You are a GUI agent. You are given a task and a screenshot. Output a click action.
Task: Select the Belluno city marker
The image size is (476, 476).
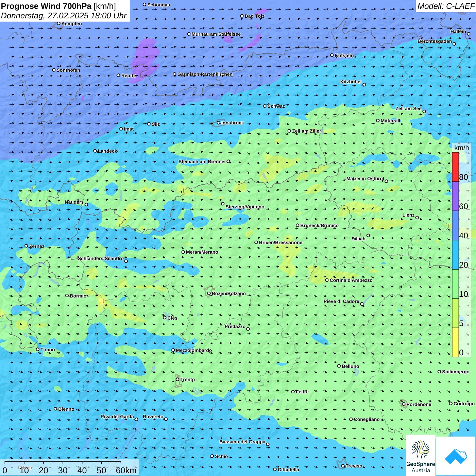(339, 366)
